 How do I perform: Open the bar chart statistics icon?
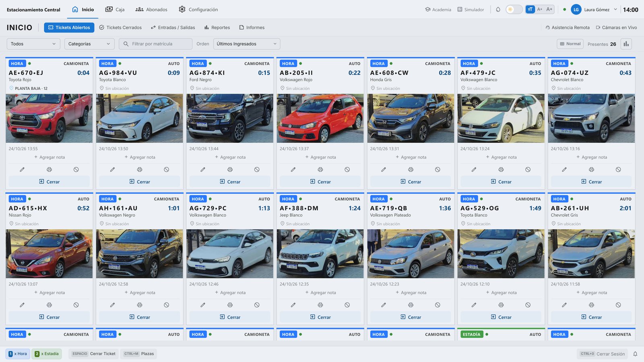626,44
